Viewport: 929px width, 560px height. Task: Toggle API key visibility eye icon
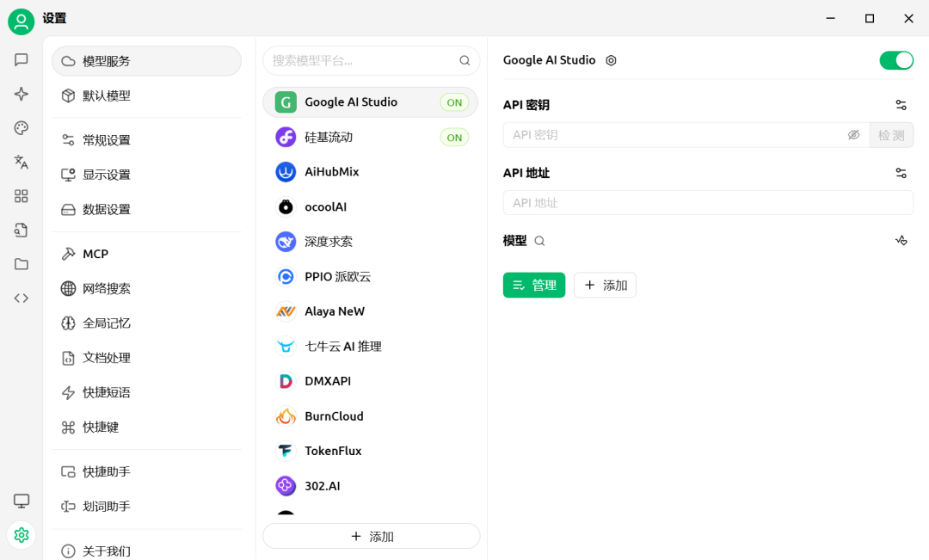(854, 135)
